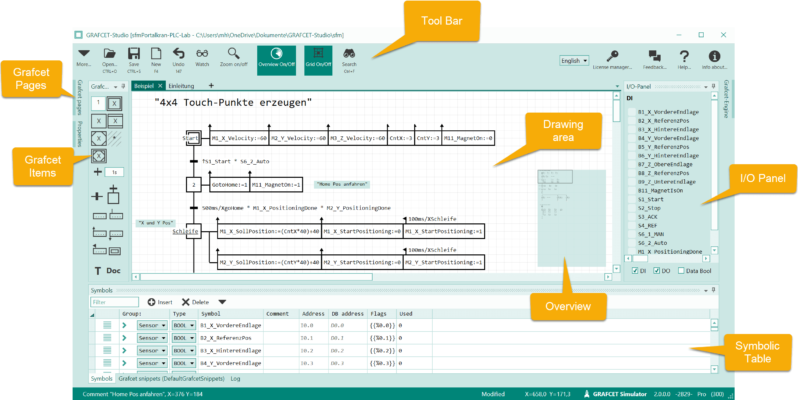798x400 pixels.
Task: Expand the B1_X_VordereEndlage row chevron
Action: (124, 325)
